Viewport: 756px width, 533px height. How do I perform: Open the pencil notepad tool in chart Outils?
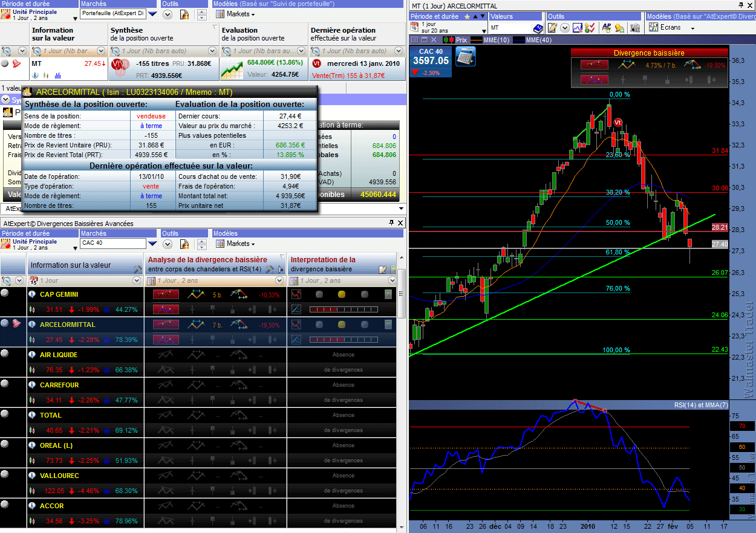click(x=552, y=28)
